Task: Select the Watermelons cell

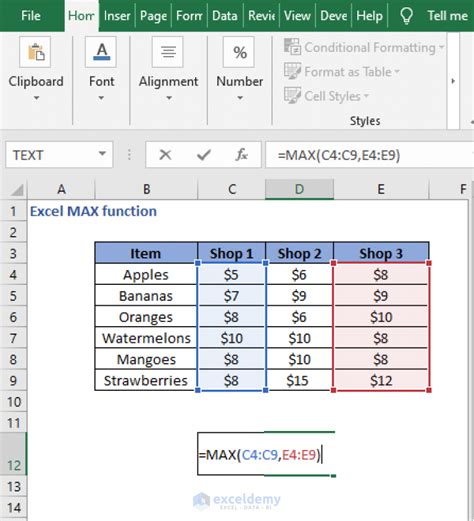Action: [x=146, y=338]
